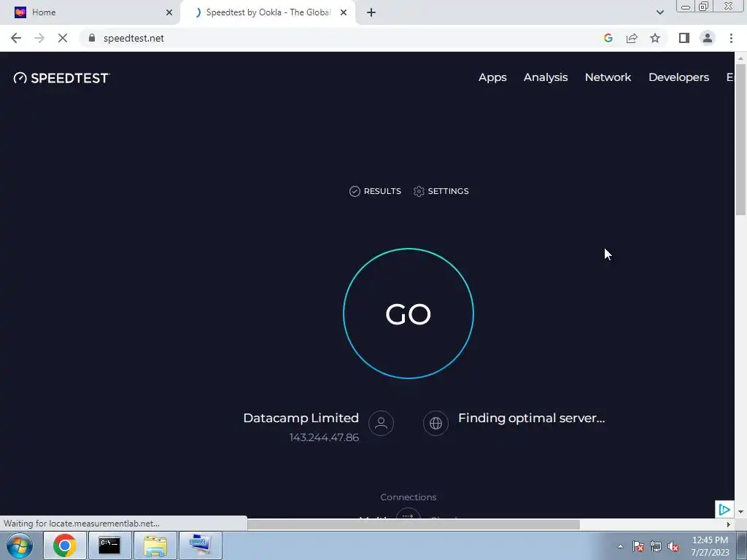Switch to the Home tab
Image resolution: width=747 pixels, height=560 pixels.
[x=89, y=12]
